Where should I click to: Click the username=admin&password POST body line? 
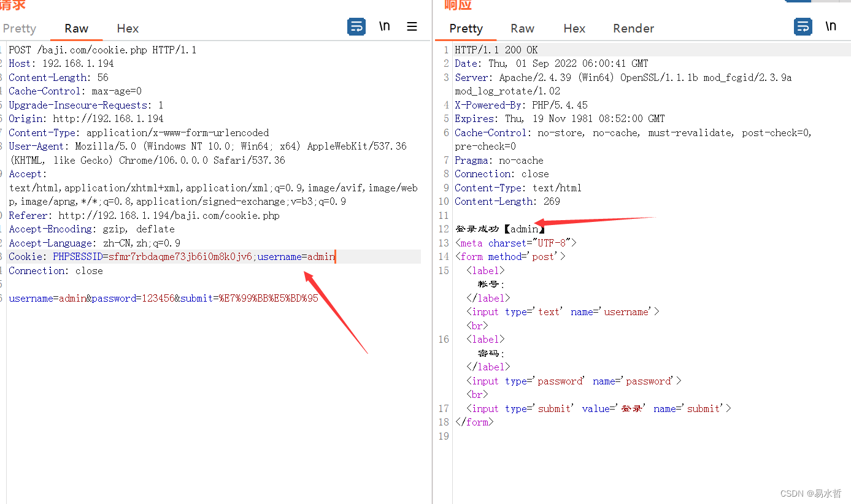click(x=163, y=298)
